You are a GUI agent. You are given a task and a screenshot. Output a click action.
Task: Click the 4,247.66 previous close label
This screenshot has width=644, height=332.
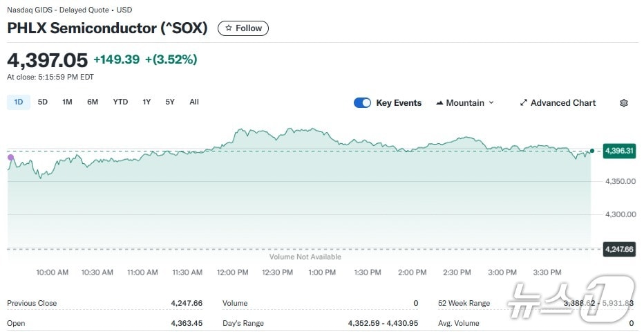pyautogui.click(x=619, y=249)
